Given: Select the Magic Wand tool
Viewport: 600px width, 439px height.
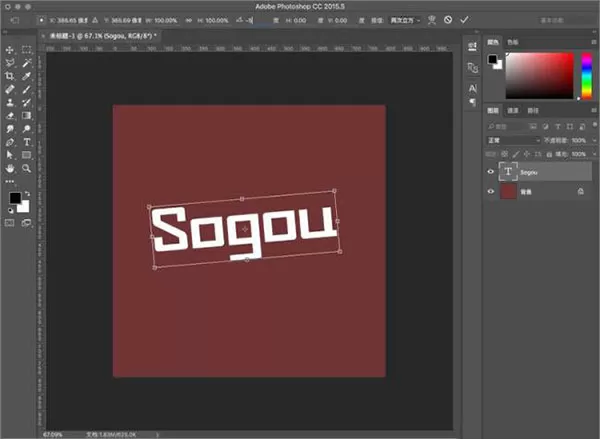Looking at the screenshot, I should (26, 63).
